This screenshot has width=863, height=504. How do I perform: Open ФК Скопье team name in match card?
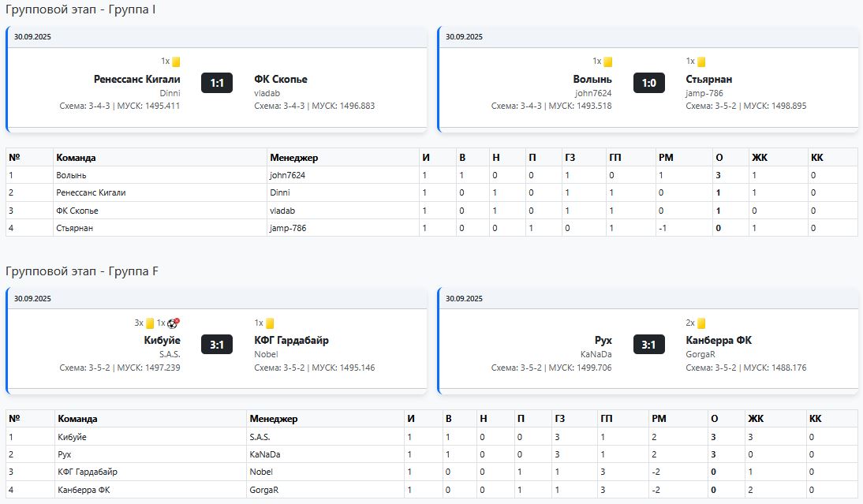click(281, 80)
